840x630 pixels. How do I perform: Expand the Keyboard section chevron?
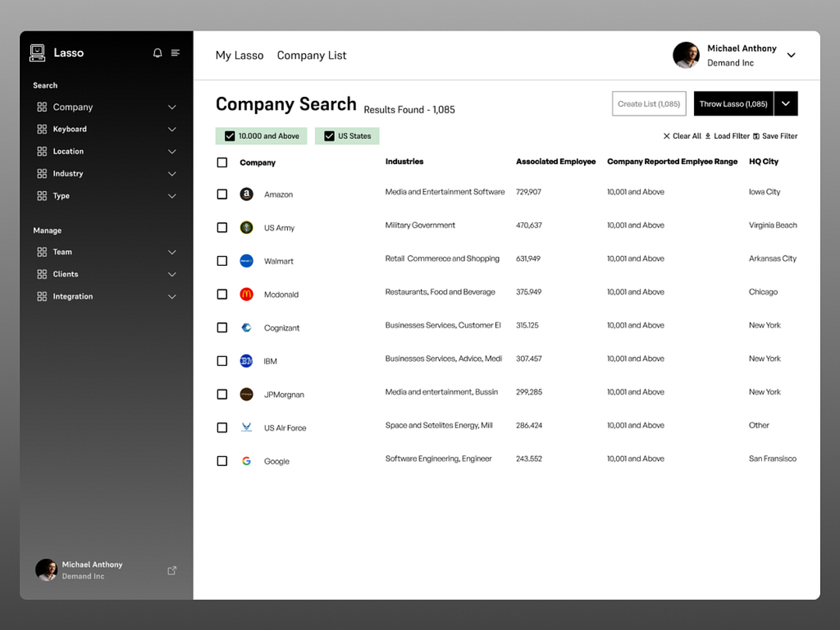(x=172, y=129)
